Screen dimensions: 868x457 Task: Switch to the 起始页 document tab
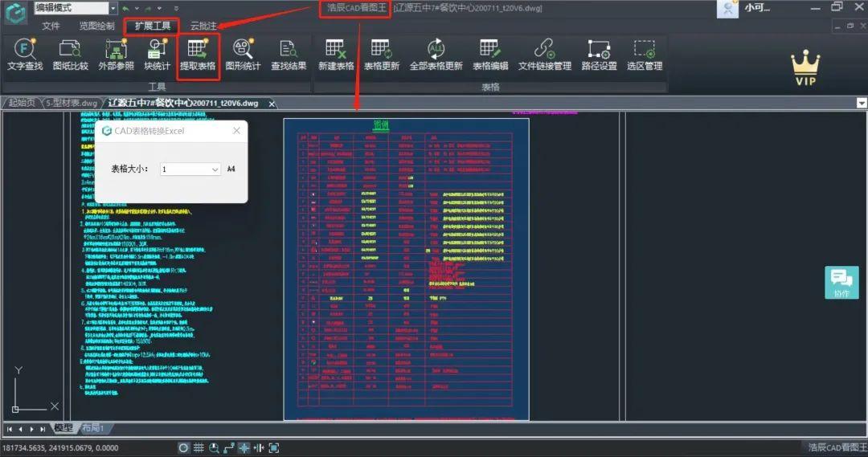[23, 103]
